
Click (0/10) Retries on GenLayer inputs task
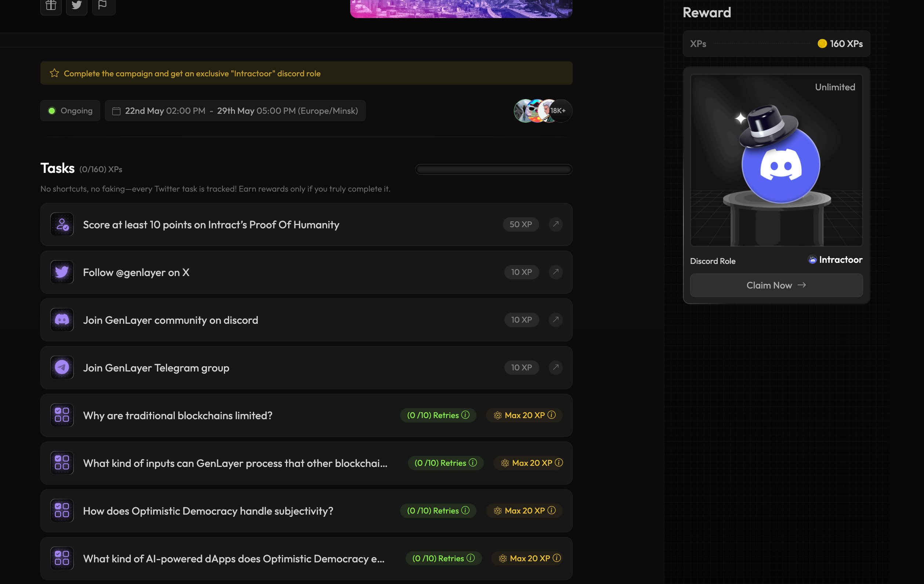446,463
